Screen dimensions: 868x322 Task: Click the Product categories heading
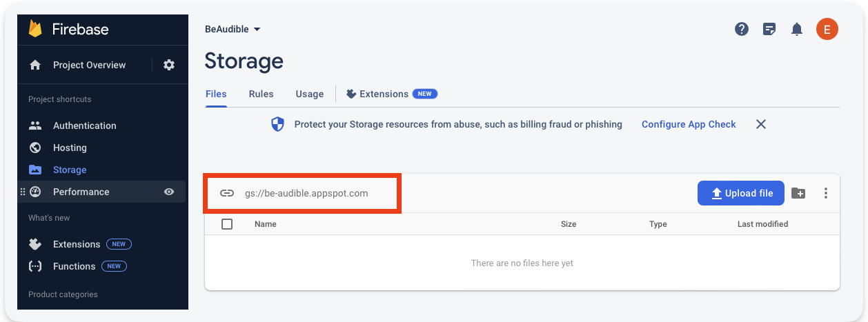coord(63,294)
